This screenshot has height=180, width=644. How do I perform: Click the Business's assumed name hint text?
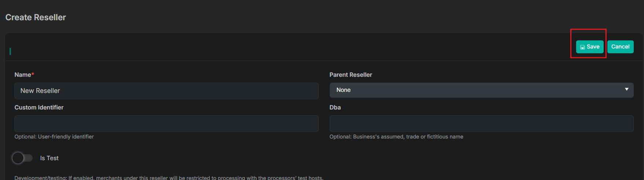(396, 137)
